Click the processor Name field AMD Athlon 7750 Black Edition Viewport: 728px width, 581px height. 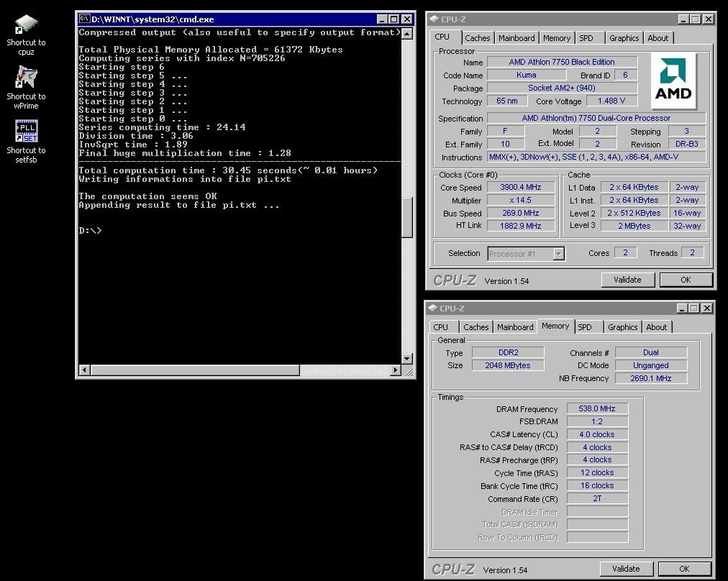562,62
